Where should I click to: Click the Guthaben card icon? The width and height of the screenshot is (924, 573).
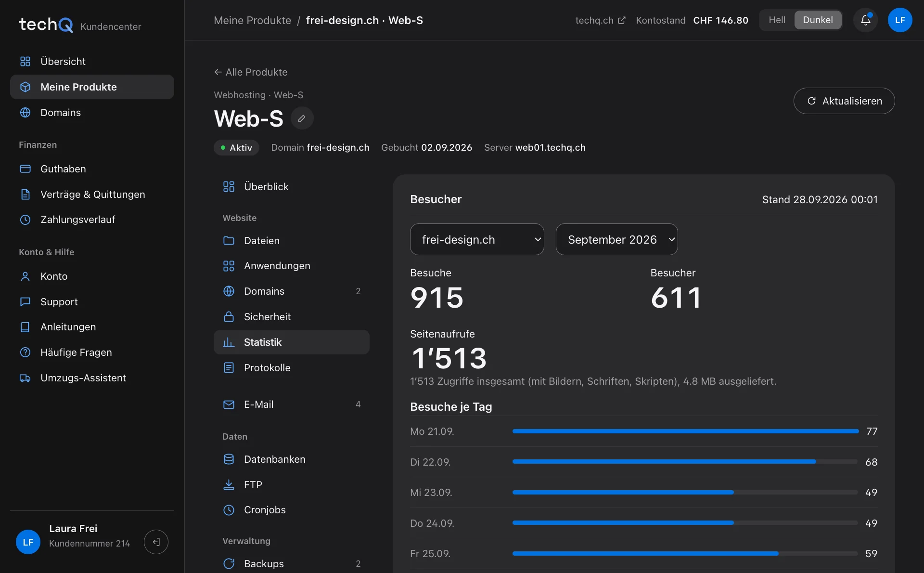(x=25, y=169)
